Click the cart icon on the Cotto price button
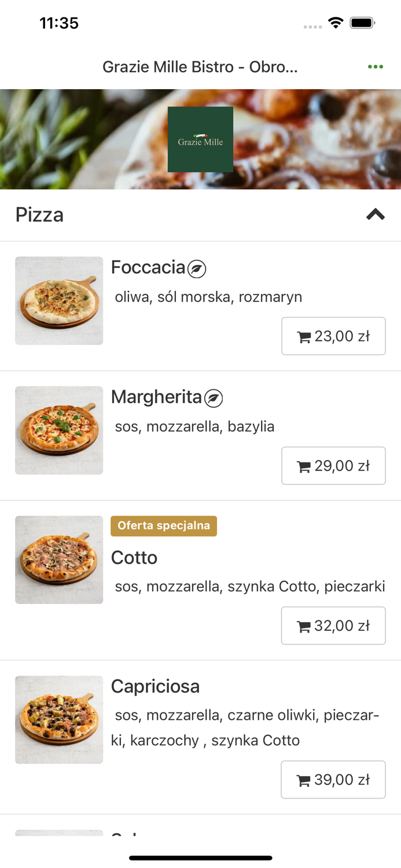 pos(304,626)
